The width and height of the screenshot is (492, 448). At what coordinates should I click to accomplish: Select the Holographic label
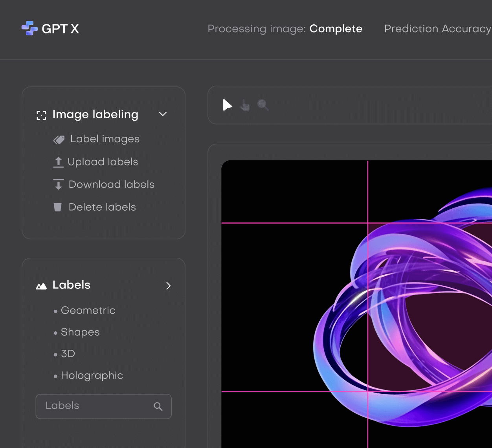(x=92, y=376)
